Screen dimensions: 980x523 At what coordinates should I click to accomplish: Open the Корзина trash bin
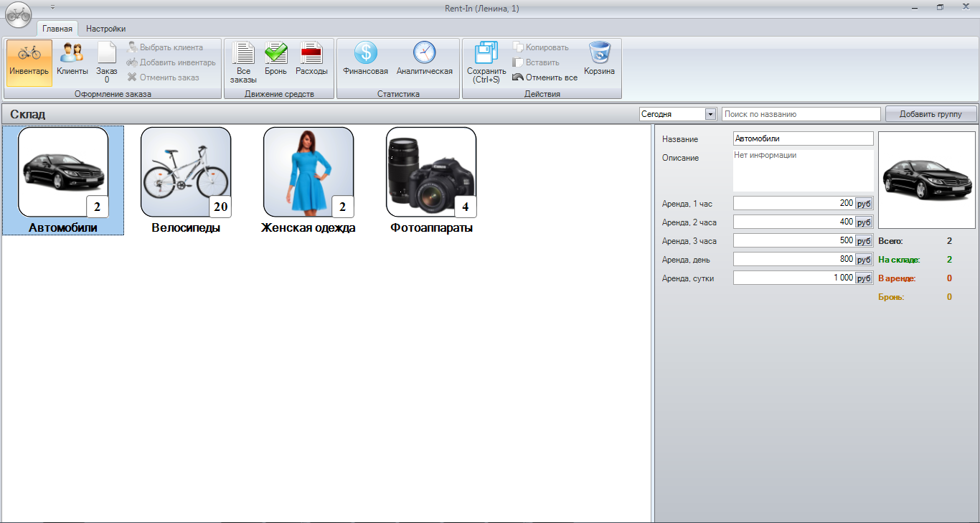click(x=599, y=62)
